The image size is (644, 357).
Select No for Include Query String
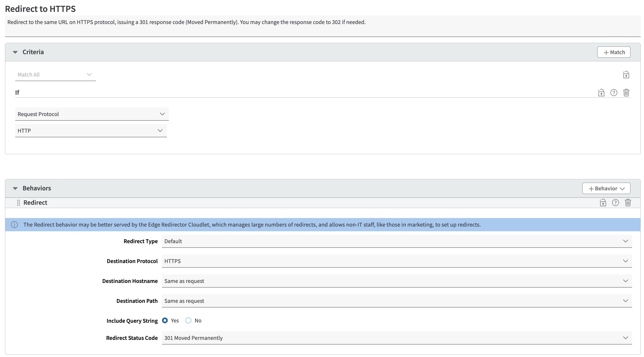(189, 321)
